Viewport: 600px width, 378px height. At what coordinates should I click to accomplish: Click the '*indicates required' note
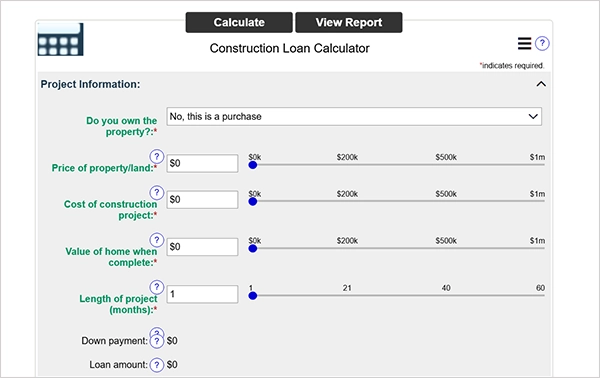(x=512, y=65)
